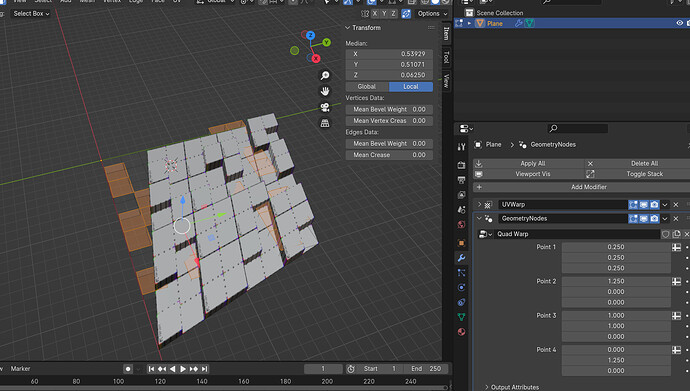
Task: Switch to the Item sidebar tab
Action: (x=446, y=34)
